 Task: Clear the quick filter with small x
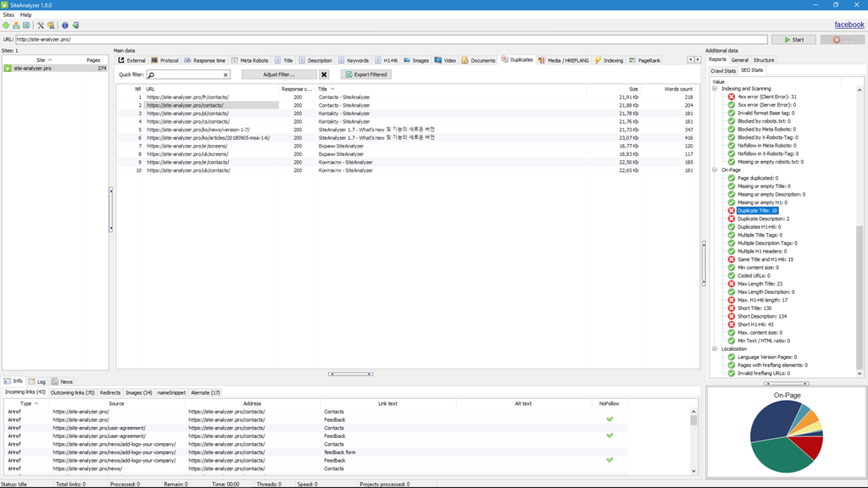225,75
